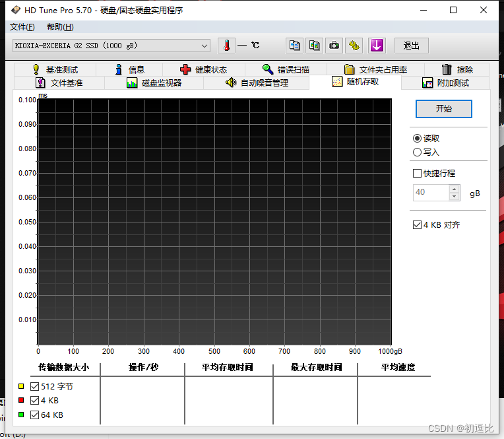Switch to the 错误扫描 error scan tab
504x439 pixels.
[x=286, y=69]
